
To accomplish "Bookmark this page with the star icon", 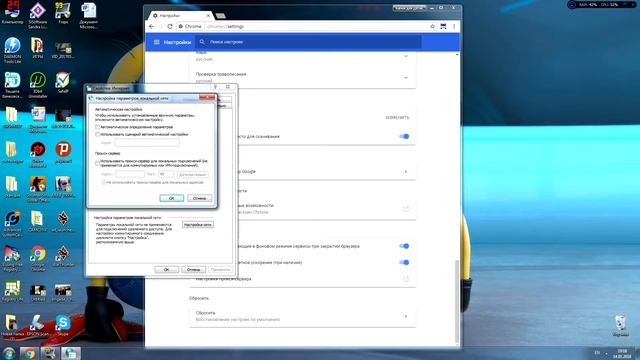I will pos(432,27).
